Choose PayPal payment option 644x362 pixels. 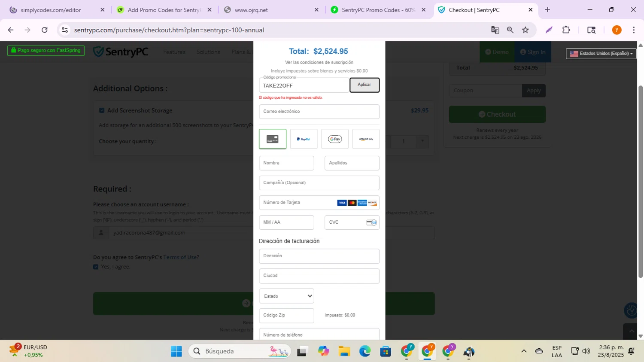(x=304, y=139)
